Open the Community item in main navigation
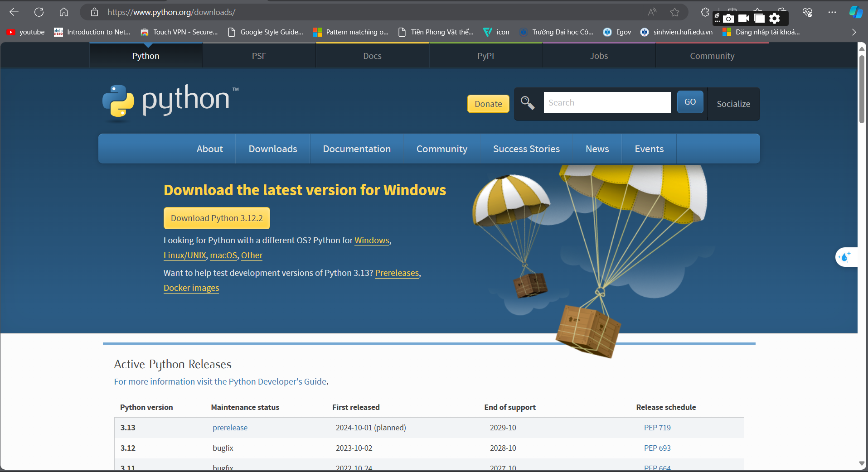Image resolution: width=868 pixels, height=472 pixels. pyautogui.click(x=442, y=149)
